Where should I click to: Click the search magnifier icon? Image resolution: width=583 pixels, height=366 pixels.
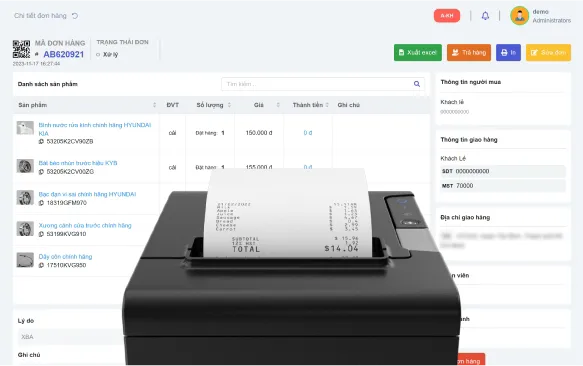pyautogui.click(x=417, y=84)
